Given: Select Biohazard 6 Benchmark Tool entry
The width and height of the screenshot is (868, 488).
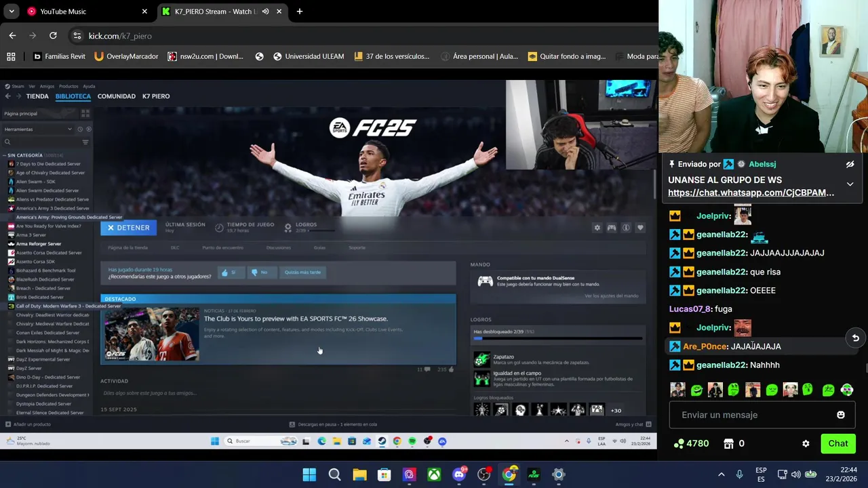Looking at the screenshot, I should tap(46, 270).
